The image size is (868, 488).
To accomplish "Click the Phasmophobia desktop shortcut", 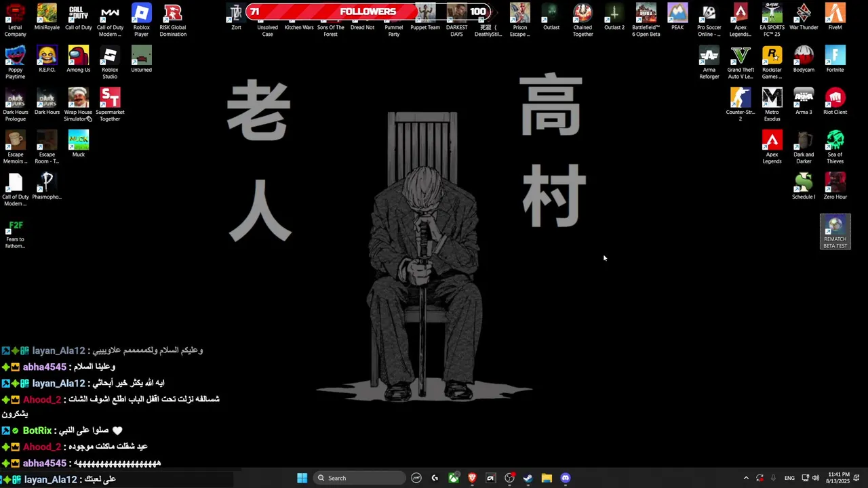I will 47,186.
